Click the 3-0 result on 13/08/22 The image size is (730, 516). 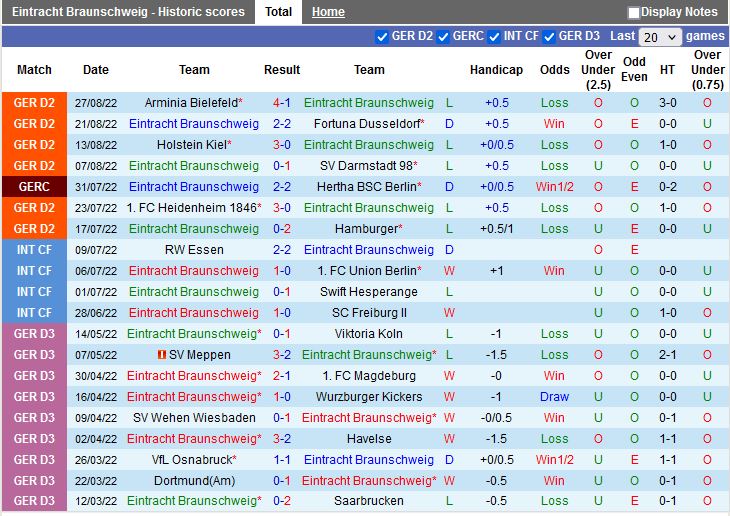[282, 145]
